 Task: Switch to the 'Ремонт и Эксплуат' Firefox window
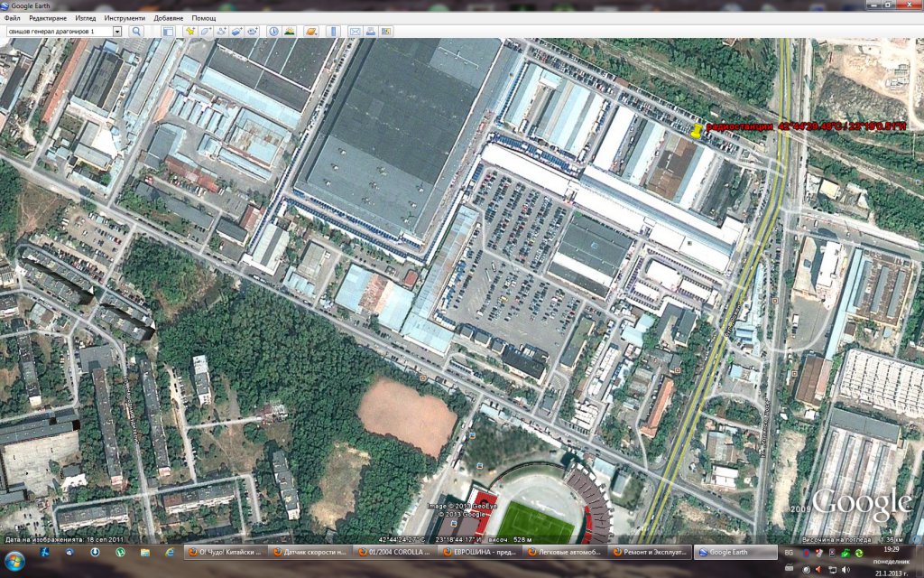[650, 552]
